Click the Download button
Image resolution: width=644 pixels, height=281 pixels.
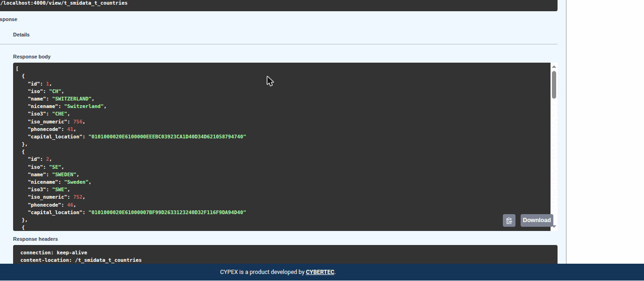(x=537, y=220)
